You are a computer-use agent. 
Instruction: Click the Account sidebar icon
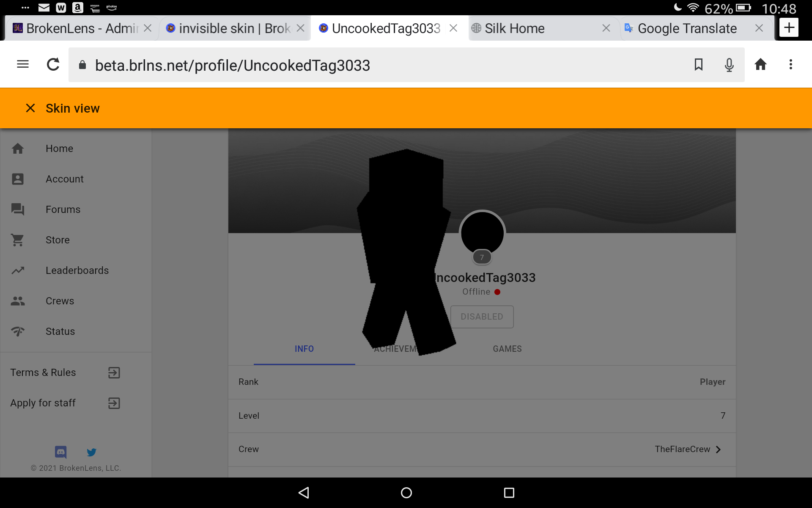click(x=18, y=179)
